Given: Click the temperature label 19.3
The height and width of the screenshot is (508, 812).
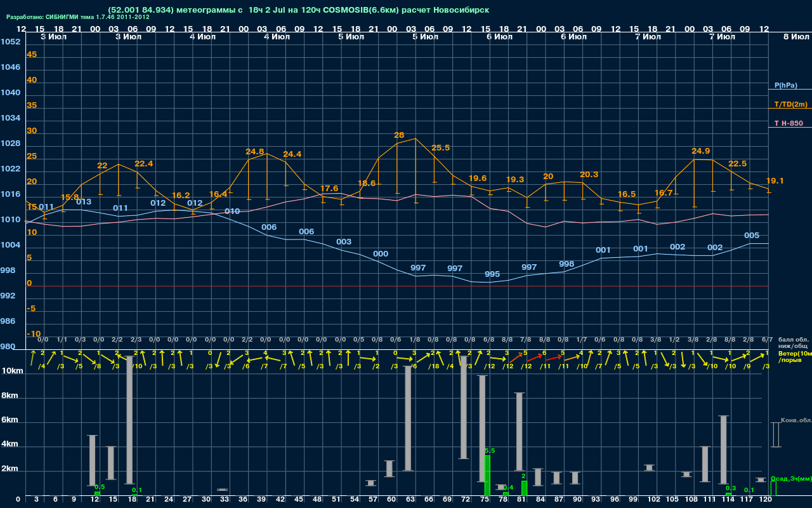Looking at the screenshot, I should click(514, 180).
